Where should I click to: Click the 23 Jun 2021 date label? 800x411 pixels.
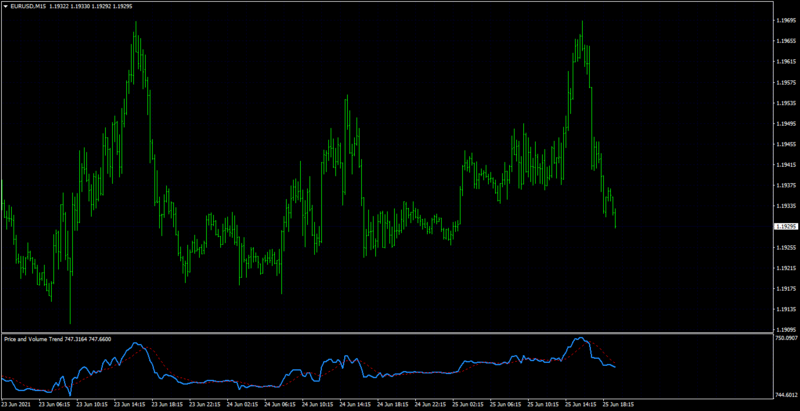14,403
